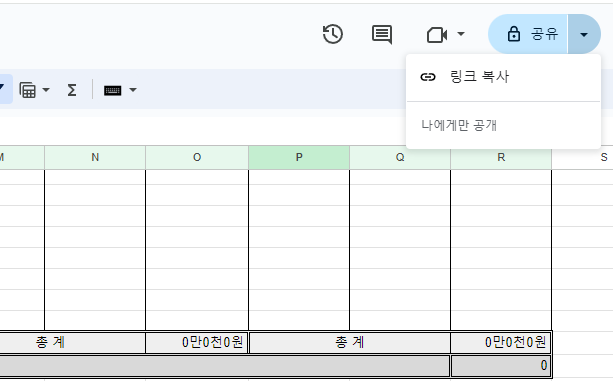This screenshot has height=381, width=613.
Task: Expand the meeting camera dropdown arrow
Action: (x=461, y=34)
